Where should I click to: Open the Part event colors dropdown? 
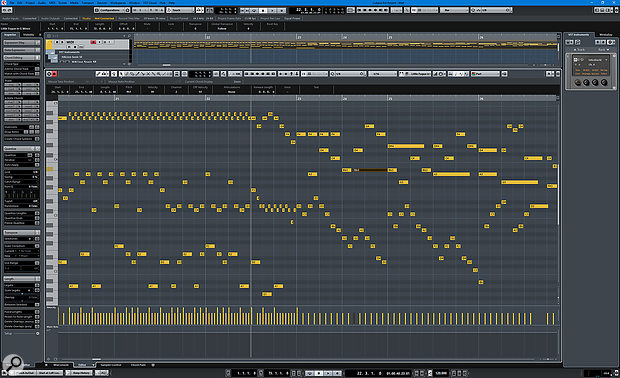click(x=486, y=74)
